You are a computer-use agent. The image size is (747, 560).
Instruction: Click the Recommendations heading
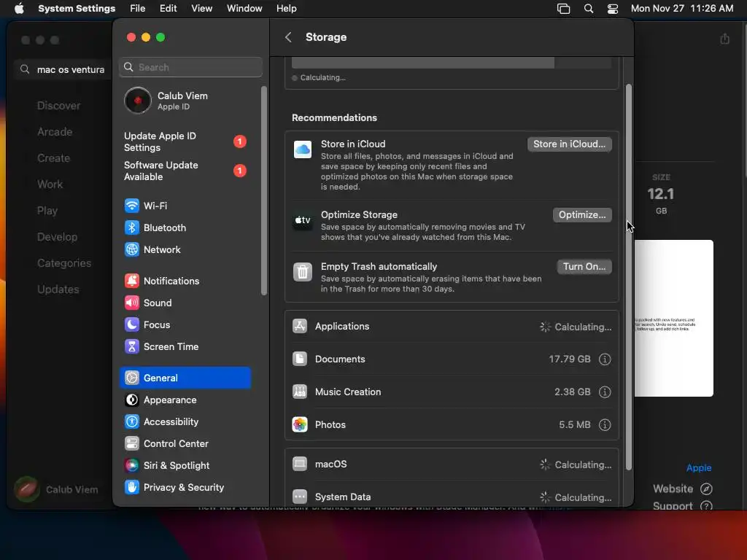pyautogui.click(x=334, y=117)
